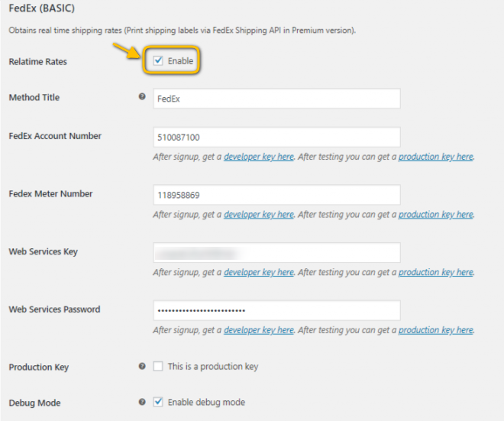Check 'This is a production key' checkbox
The width and height of the screenshot is (504, 421).
tap(158, 366)
